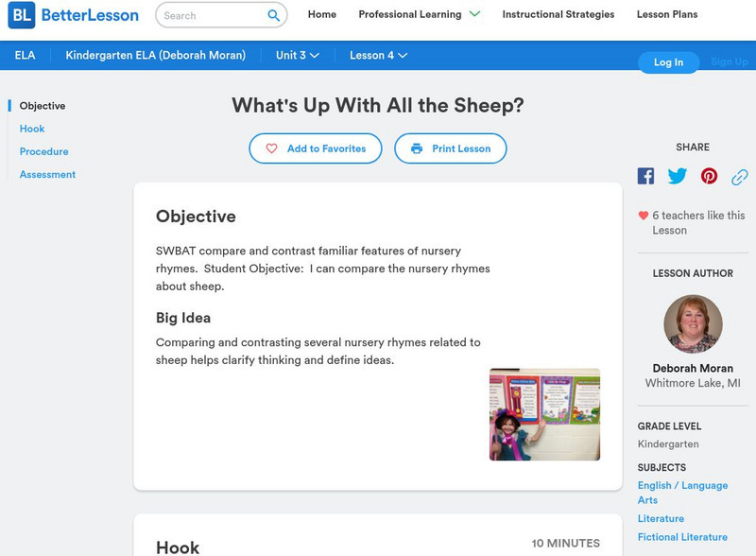Click lesson author Deborah Moran's photo
The image size is (756, 556).
693,322
